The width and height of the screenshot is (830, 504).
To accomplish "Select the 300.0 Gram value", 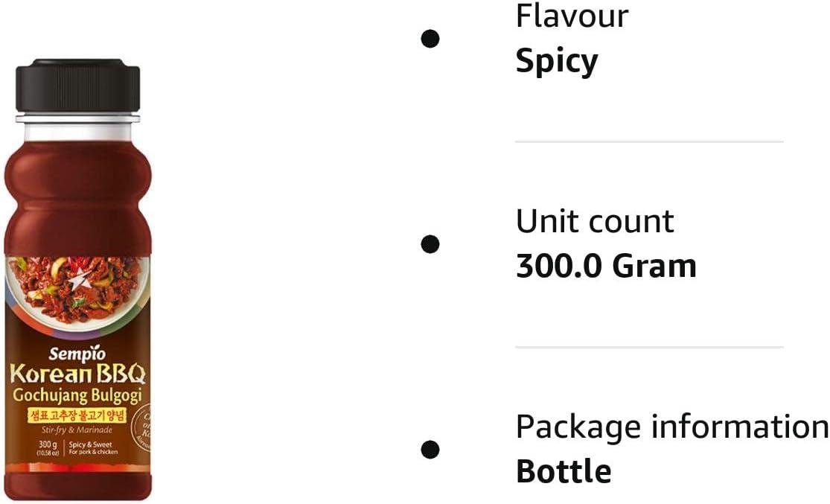I will click(x=606, y=267).
